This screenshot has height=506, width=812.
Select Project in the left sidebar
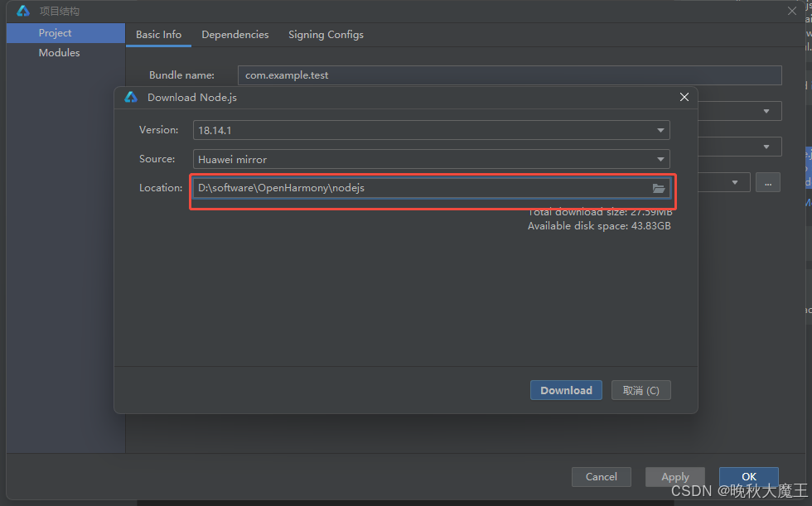point(55,32)
